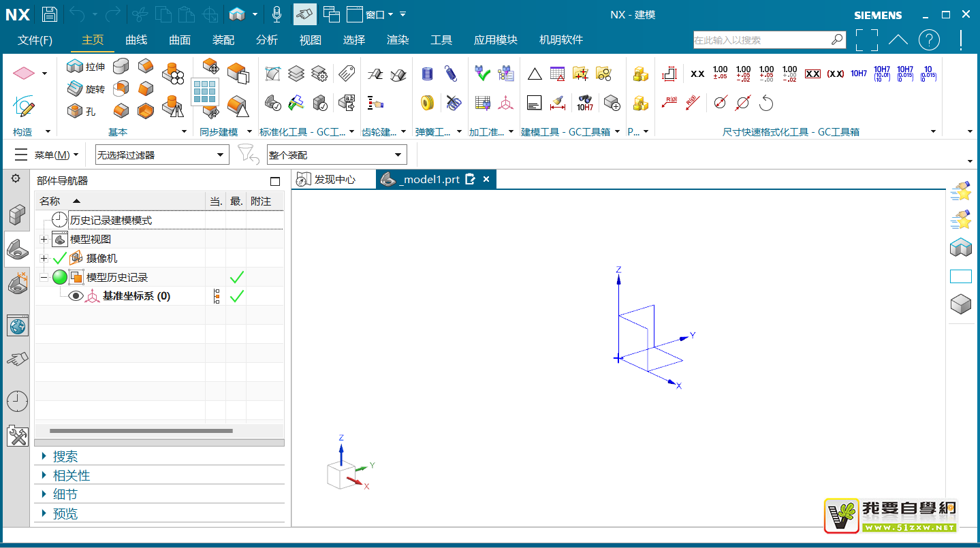Open the History clock sidebar tab
Viewport: 980px width, 548px height.
click(17, 401)
